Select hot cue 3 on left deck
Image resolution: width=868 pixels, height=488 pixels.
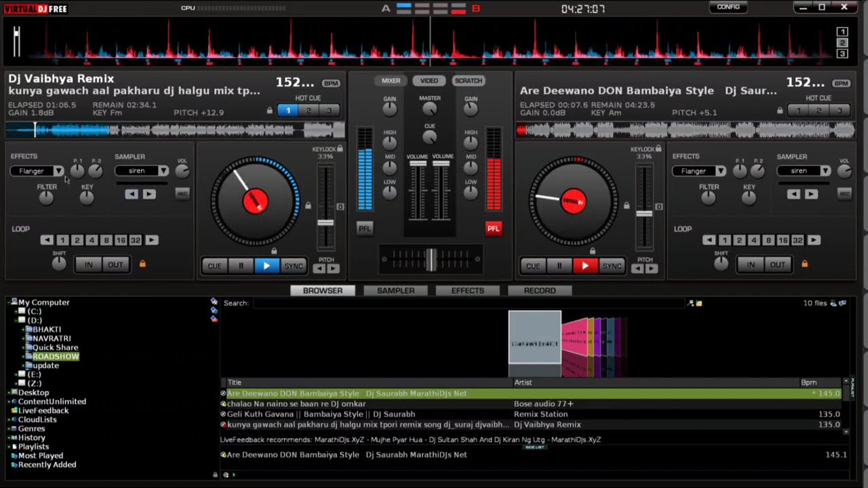click(330, 110)
